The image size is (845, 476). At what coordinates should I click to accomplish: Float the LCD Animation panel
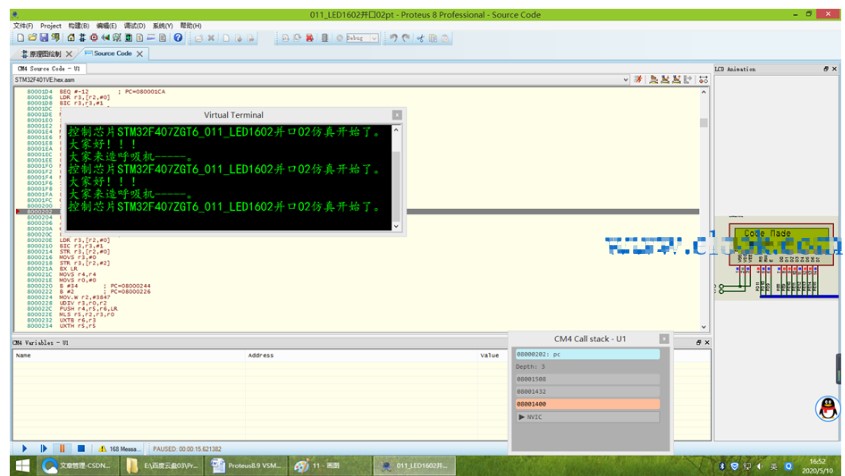pos(826,69)
